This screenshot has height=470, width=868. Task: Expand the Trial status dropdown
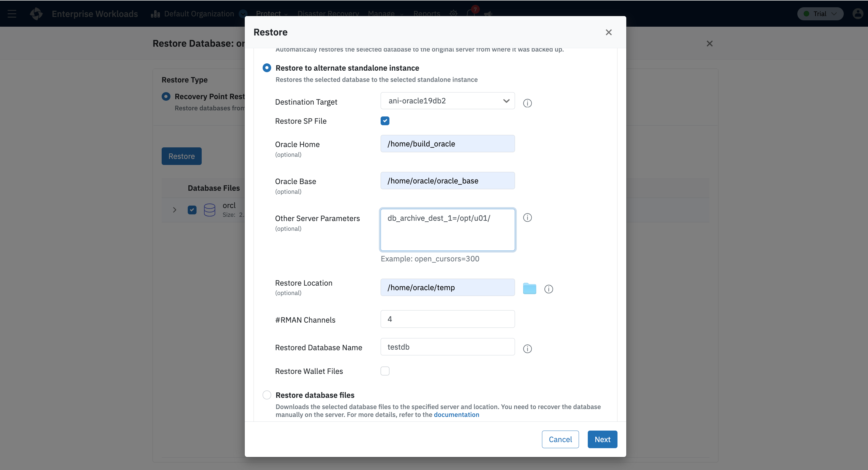tap(820, 14)
